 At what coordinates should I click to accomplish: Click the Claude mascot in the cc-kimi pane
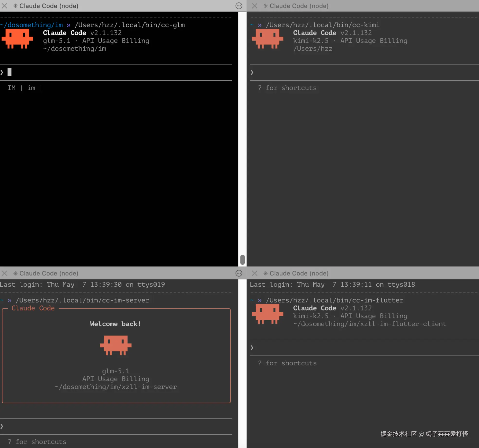tap(267, 39)
